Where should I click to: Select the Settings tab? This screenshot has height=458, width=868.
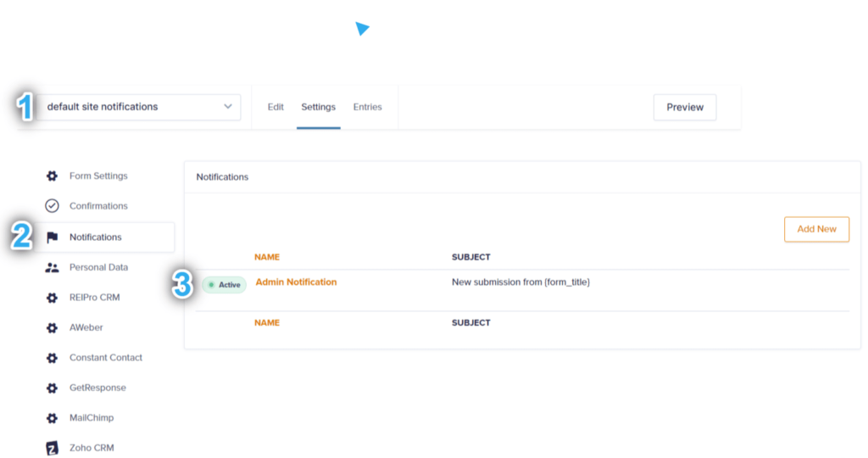(319, 107)
